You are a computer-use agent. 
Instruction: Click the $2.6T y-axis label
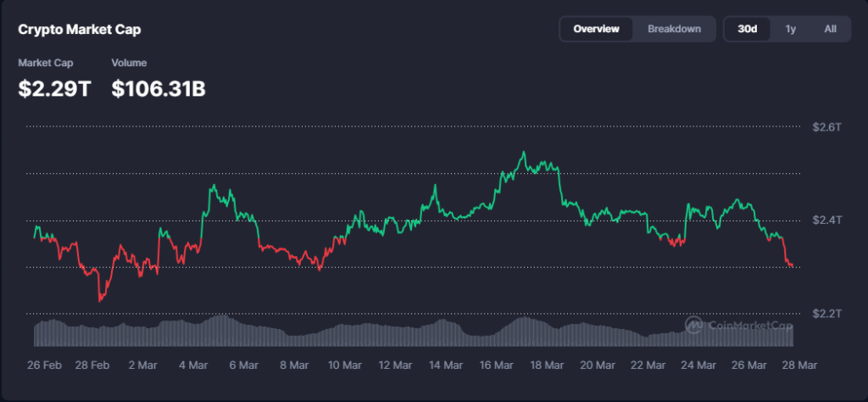[826, 127]
